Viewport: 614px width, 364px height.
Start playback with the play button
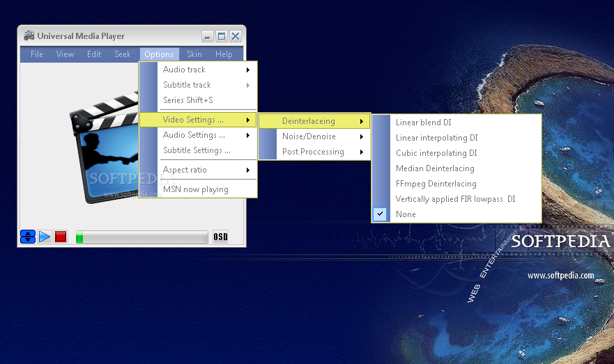(45, 237)
